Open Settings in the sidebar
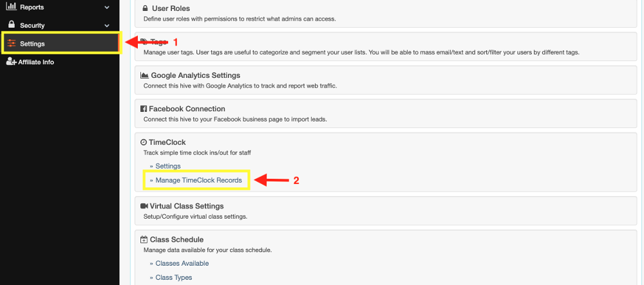Image resolution: width=644 pixels, height=285 pixels. tap(32, 44)
